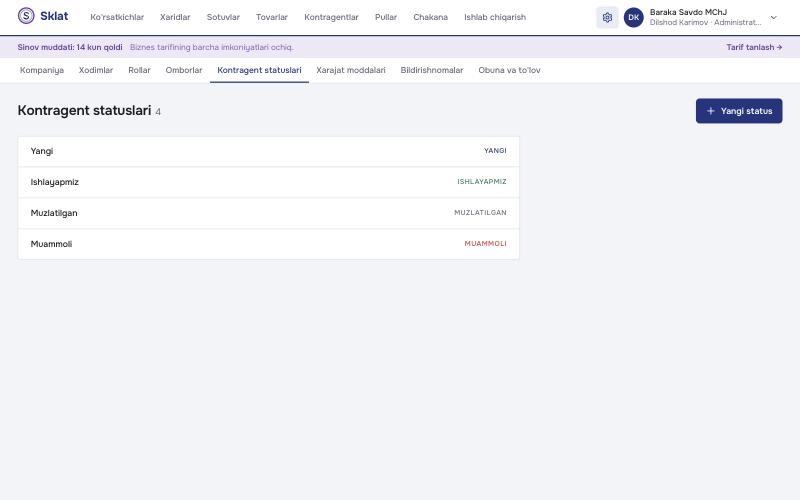This screenshot has width=800, height=500.
Task: Switch to the Xodimlar tab
Action: click(x=96, y=70)
